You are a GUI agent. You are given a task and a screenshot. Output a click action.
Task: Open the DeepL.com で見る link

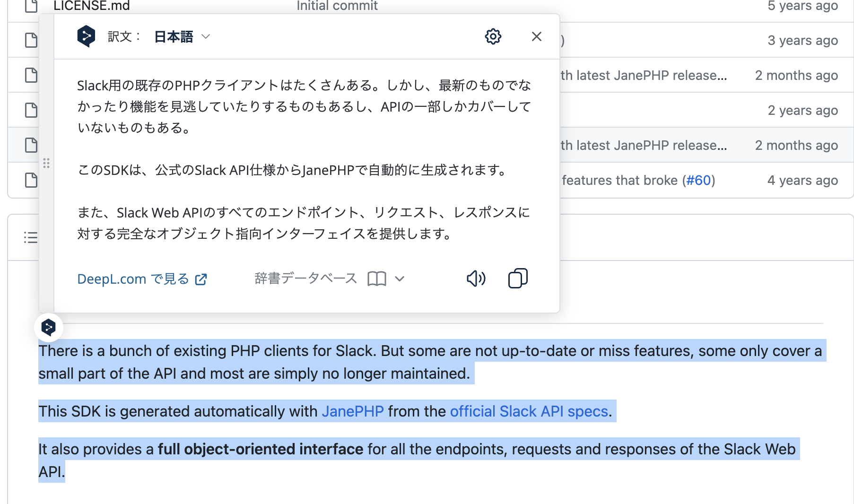[x=142, y=279]
